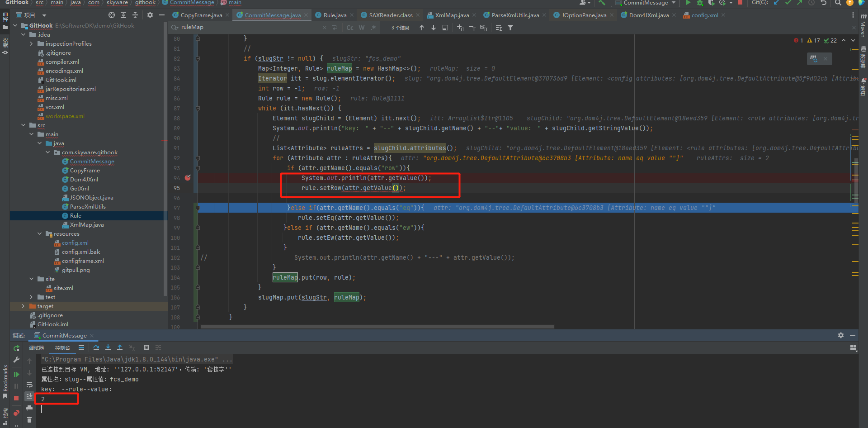The height and width of the screenshot is (428, 868).
Task: Collapse com.skyware.githook package
Action: point(47,152)
